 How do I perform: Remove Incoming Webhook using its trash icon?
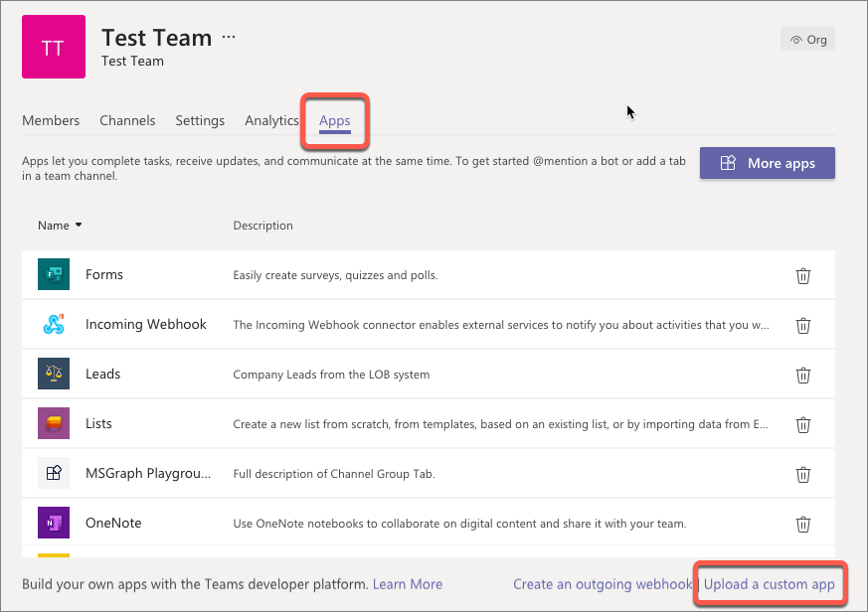[x=803, y=325]
